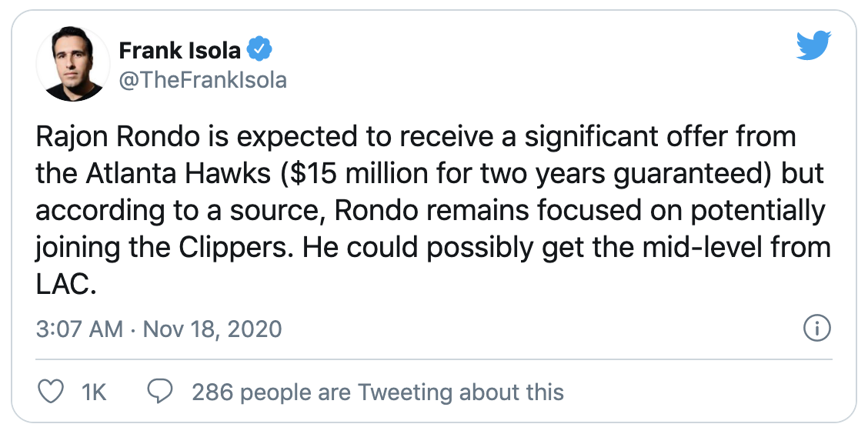
Task: Click the words Rajon Rondo in the tweet
Action: (117, 137)
